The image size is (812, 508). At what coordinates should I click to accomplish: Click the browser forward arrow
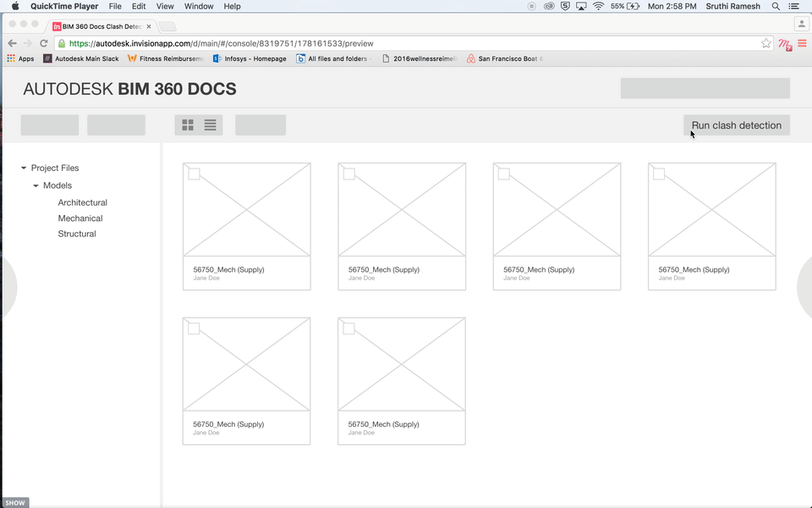[28, 43]
